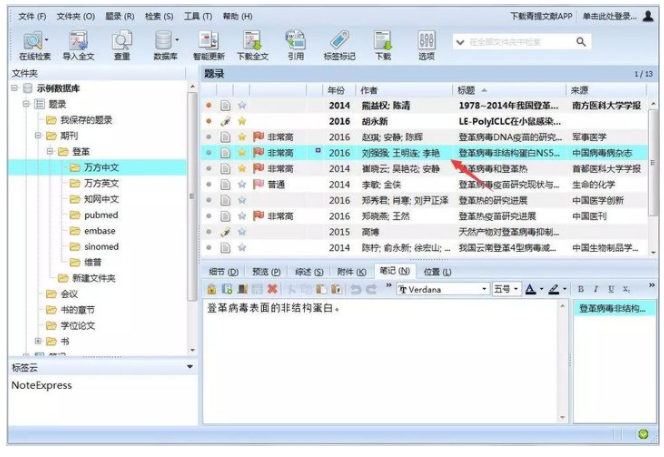
Task: Expand the 书 folder node
Action: coord(38,341)
